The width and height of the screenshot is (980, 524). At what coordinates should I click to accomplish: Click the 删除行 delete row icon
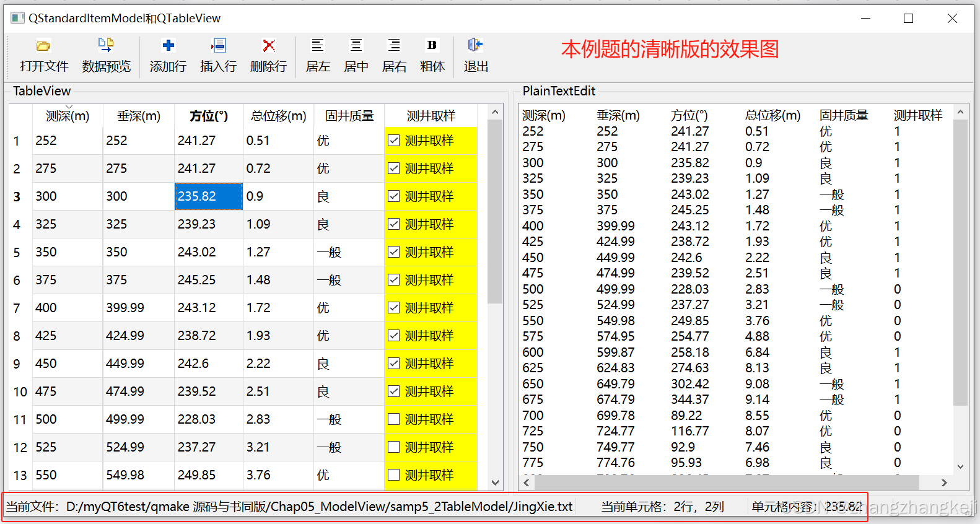coord(269,45)
